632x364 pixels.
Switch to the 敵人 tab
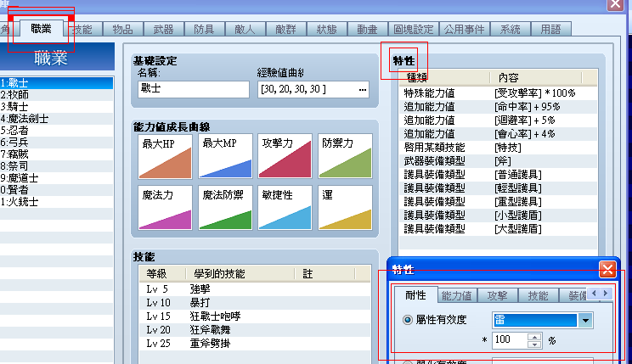(x=245, y=30)
